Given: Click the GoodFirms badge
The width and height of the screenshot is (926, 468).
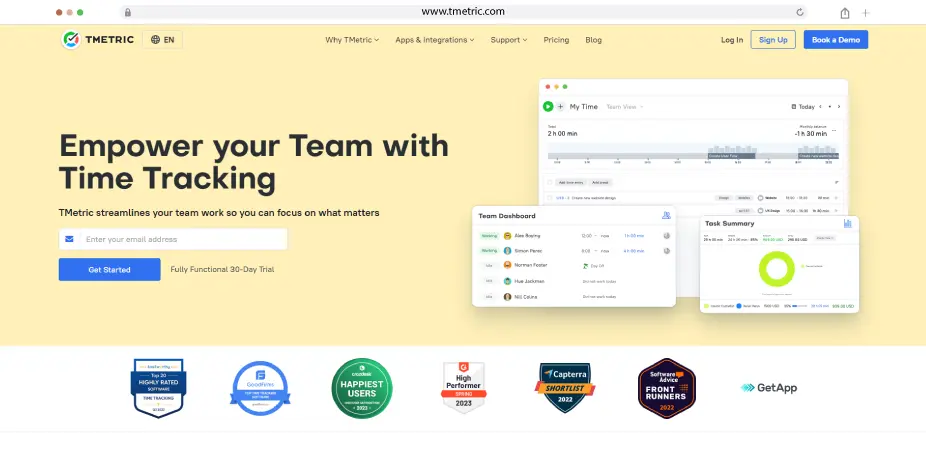Looking at the screenshot, I should [260, 388].
